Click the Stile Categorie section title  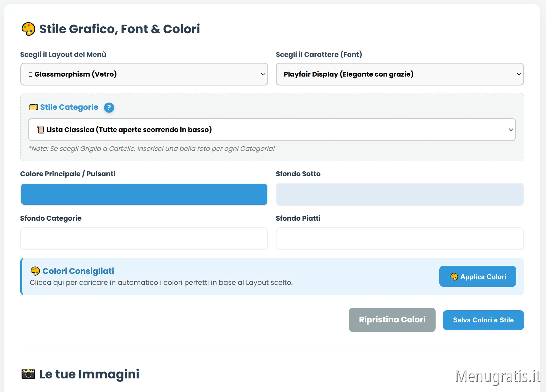pyautogui.click(x=69, y=107)
